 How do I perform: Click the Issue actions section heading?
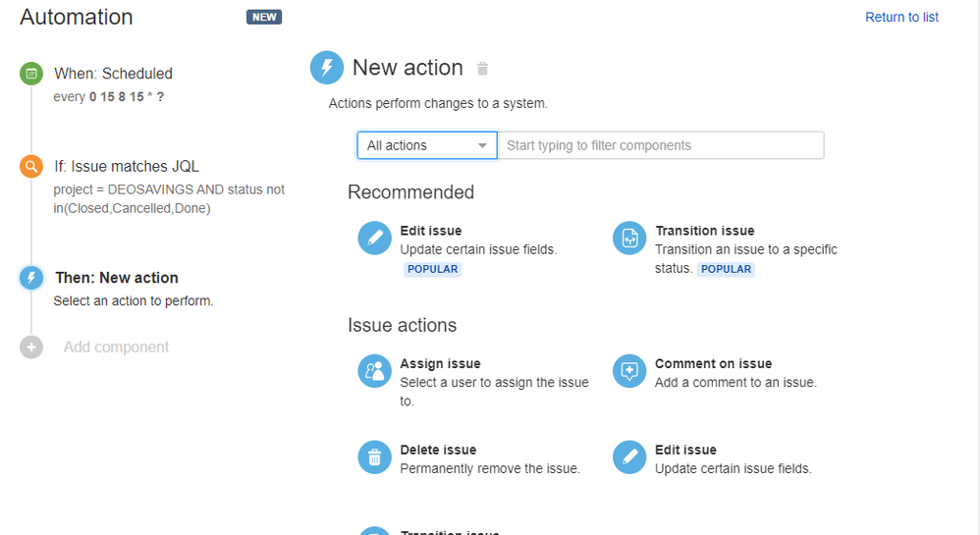402,325
